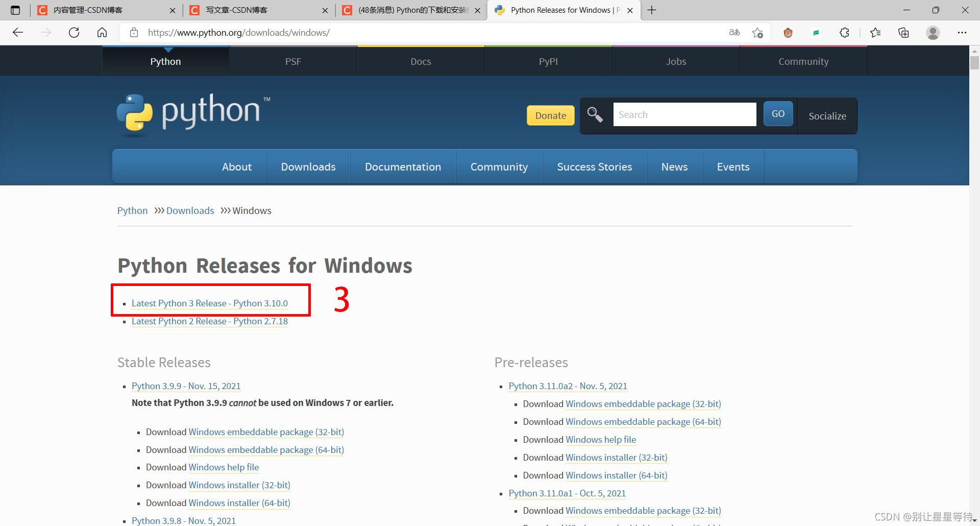Viewport: 980px width, 526px height.
Task: Click the site lock icon in the address bar
Action: [134, 33]
